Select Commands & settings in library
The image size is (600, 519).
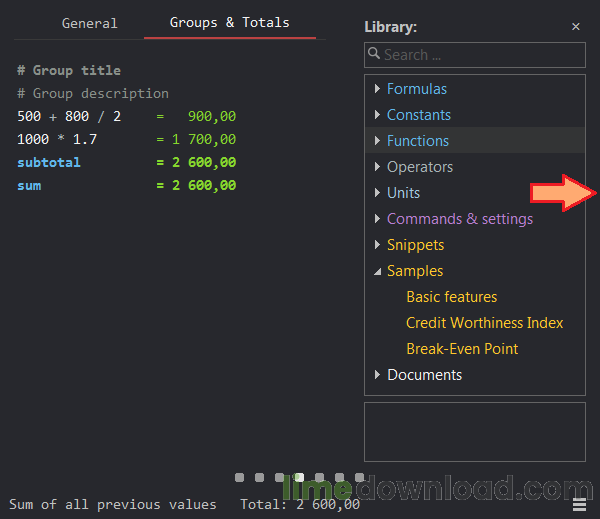pyautogui.click(x=459, y=219)
